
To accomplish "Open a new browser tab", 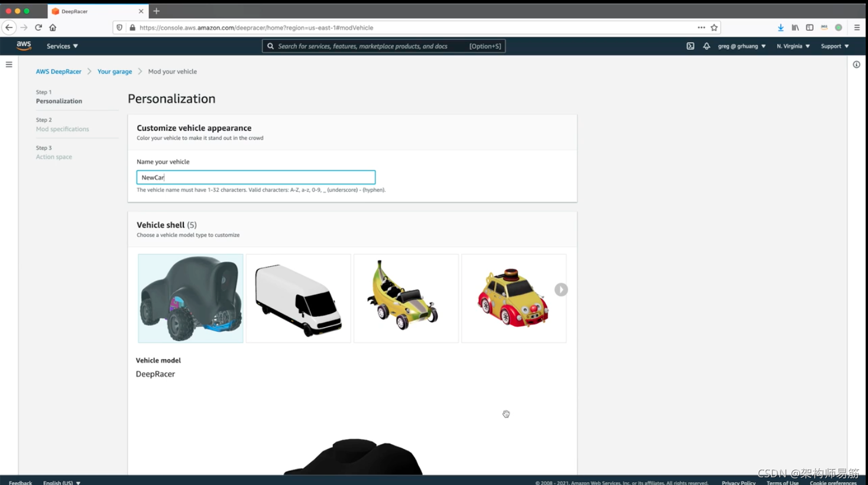I will point(156,11).
